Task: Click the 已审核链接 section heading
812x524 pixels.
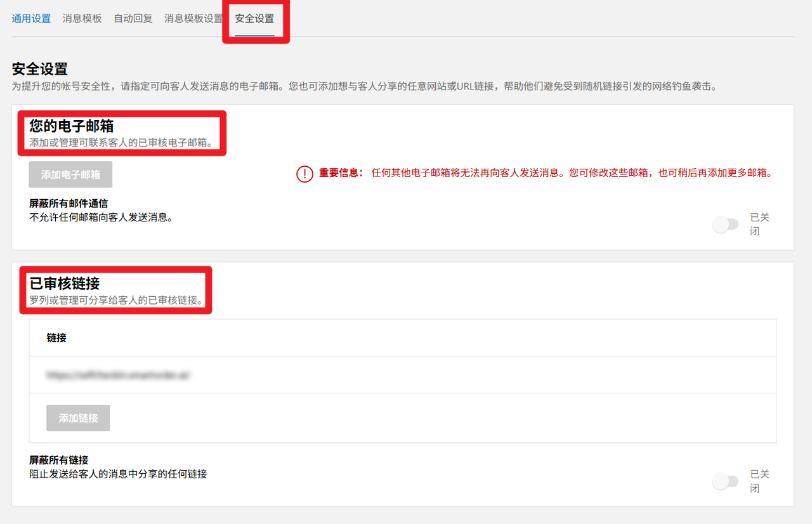Action: 65,284
